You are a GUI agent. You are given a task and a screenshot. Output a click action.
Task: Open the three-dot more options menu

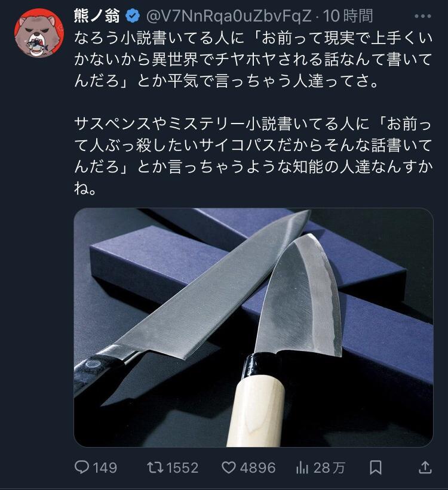pos(423,16)
